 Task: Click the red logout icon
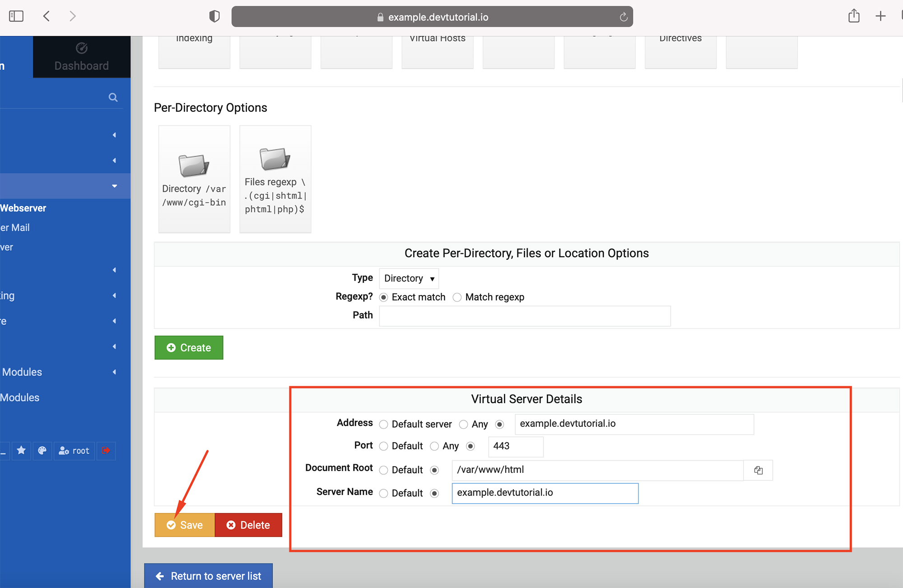[x=106, y=450]
